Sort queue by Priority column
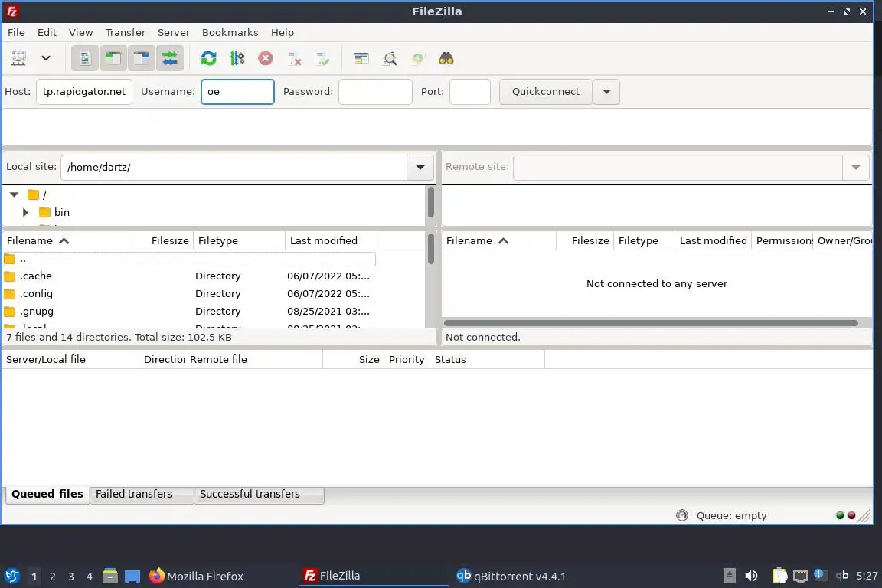Viewport: 882px width, 588px height. pyautogui.click(x=407, y=360)
